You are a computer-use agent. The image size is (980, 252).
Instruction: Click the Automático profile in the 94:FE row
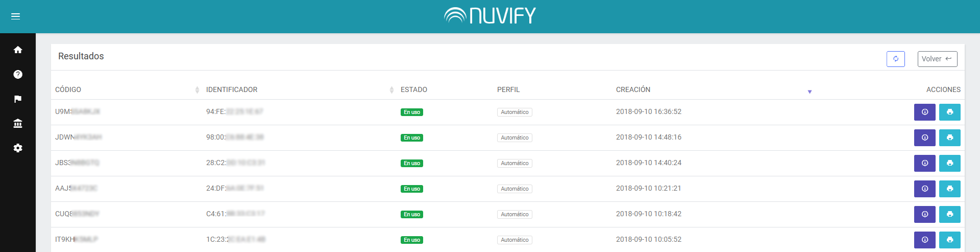coord(514,112)
